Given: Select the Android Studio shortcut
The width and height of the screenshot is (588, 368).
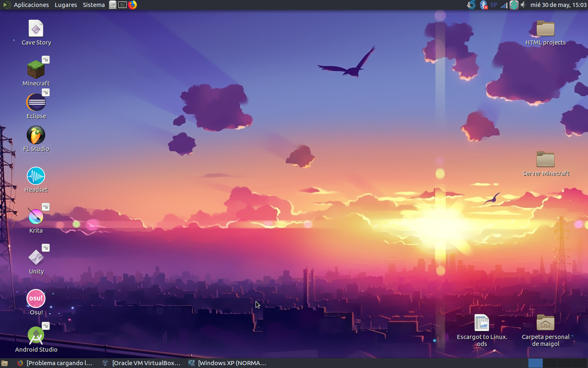Looking at the screenshot, I should click(x=36, y=336).
